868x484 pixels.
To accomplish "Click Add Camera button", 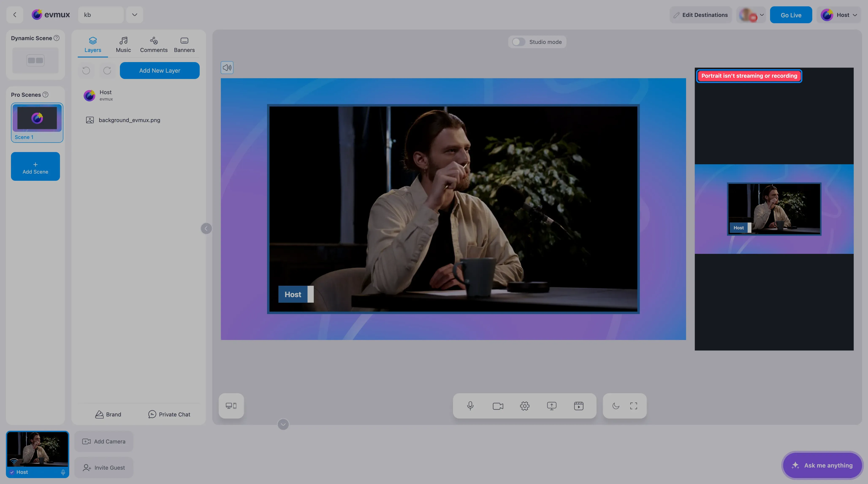I will click(104, 442).
